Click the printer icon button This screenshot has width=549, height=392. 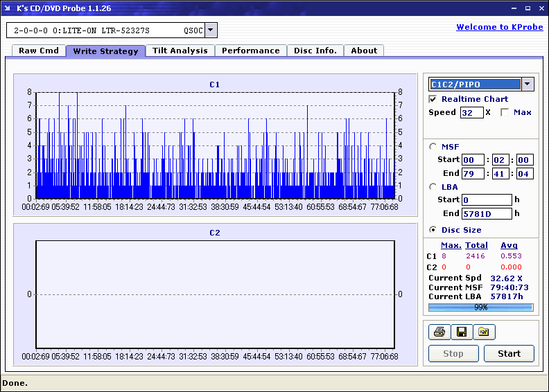439,332
